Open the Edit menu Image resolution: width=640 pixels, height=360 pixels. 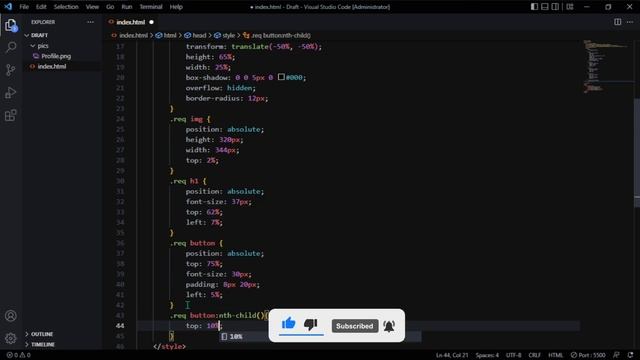click(x=41, y=7)
